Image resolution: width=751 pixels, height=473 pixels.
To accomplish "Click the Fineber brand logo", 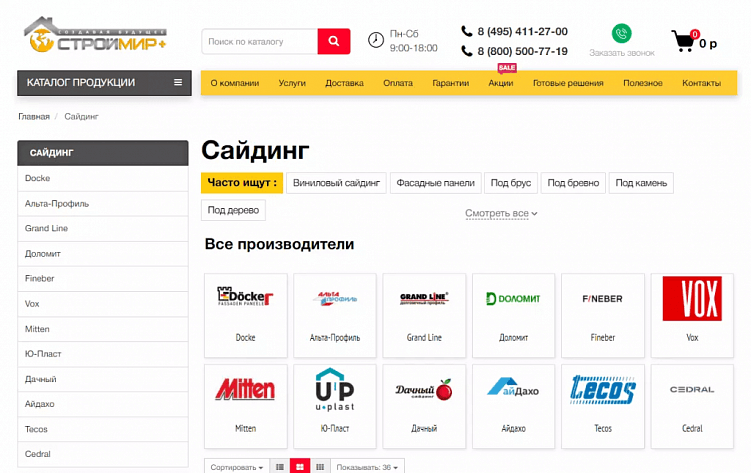I will pos(602,299).
